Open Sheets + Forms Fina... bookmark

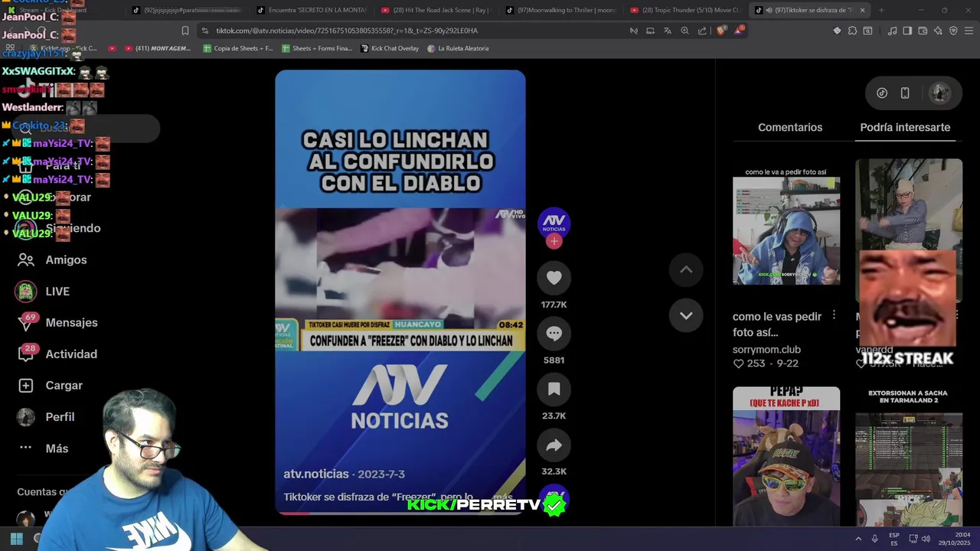317,48
